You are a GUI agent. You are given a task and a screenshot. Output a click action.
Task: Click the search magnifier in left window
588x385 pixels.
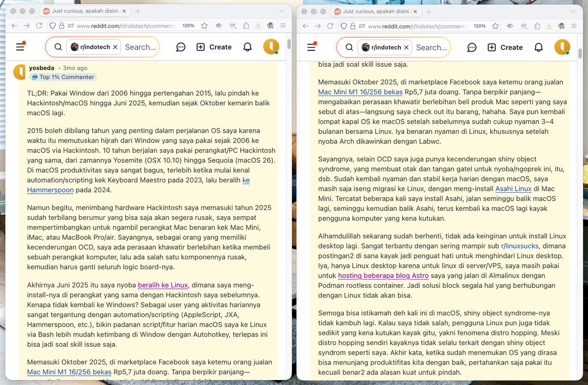click(x=58, y=47)
